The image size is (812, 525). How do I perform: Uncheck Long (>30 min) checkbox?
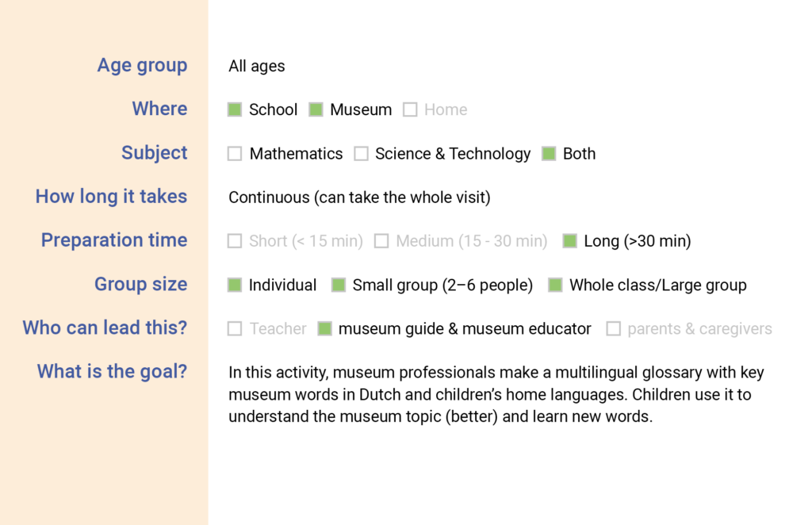point(569,241)
